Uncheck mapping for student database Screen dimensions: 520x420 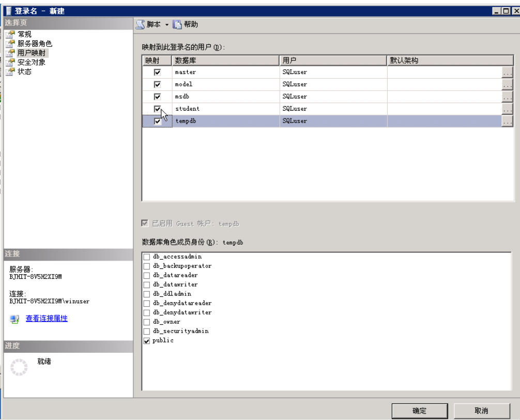pyautogui.click(x=157, y=109)
